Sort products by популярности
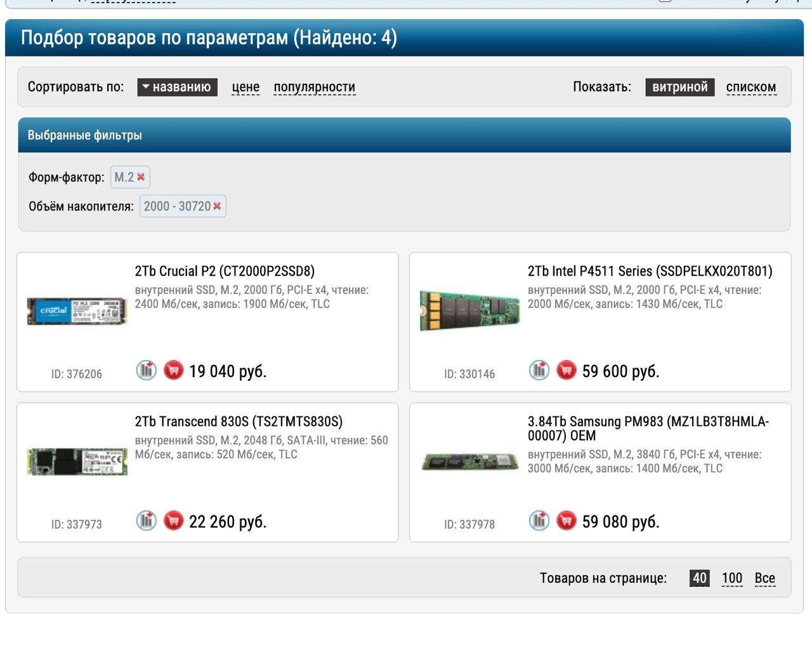 pyautogui.click(x=315, y=87)
